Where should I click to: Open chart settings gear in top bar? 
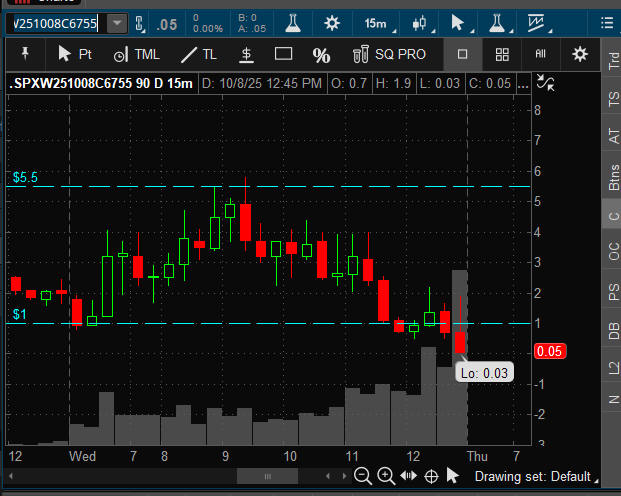click(x=332, y=23)
